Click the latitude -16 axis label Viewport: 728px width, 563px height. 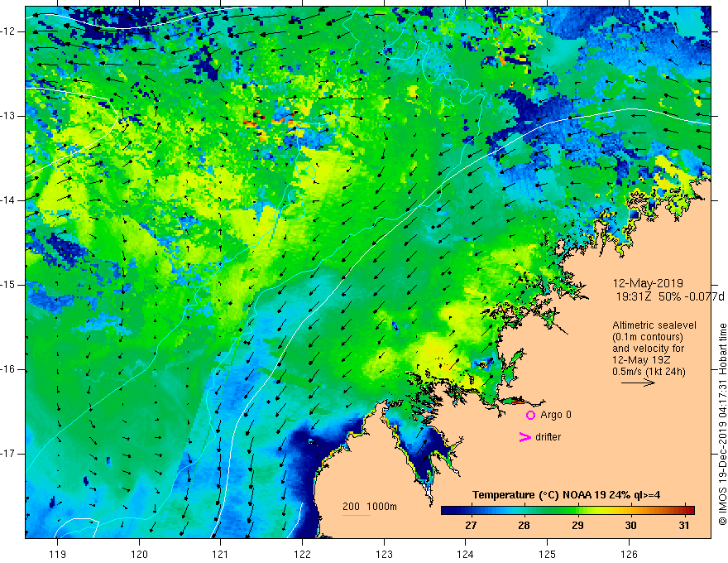point(8,369)
